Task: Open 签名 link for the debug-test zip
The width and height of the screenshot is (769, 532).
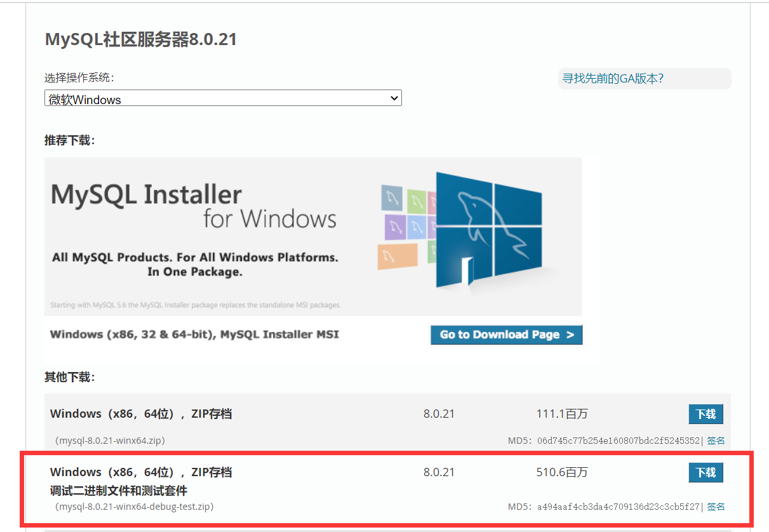Action: (716, 507)
